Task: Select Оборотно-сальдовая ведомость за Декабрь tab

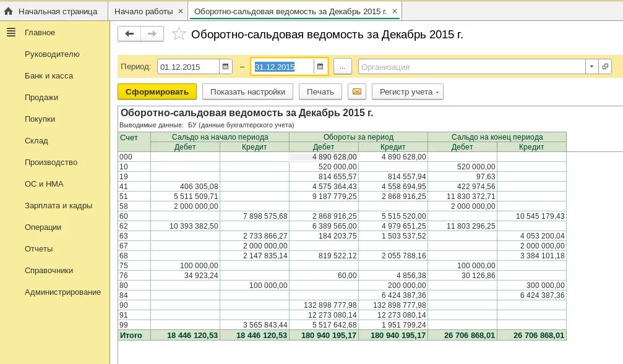Action: [x=290, y=12]
